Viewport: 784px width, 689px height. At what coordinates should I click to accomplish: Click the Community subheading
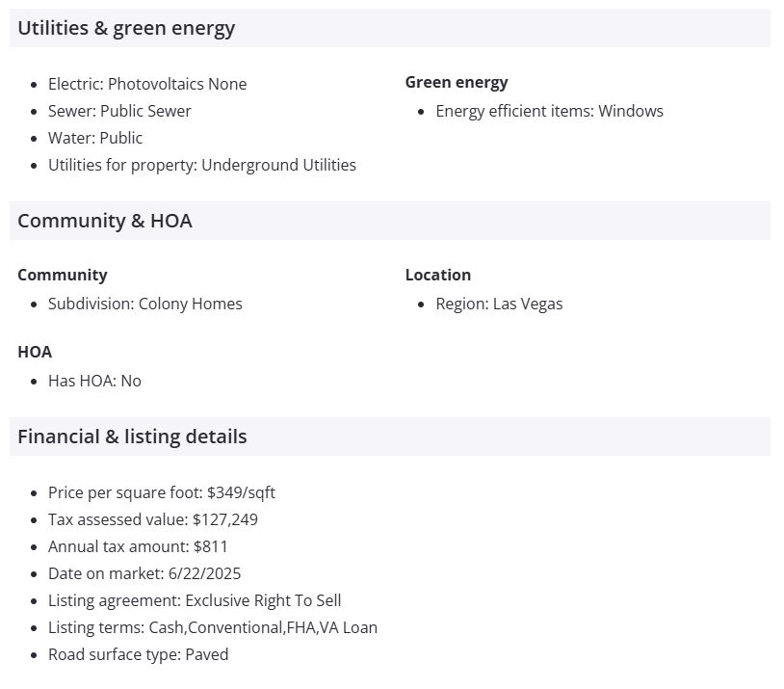tap(63, 275)
